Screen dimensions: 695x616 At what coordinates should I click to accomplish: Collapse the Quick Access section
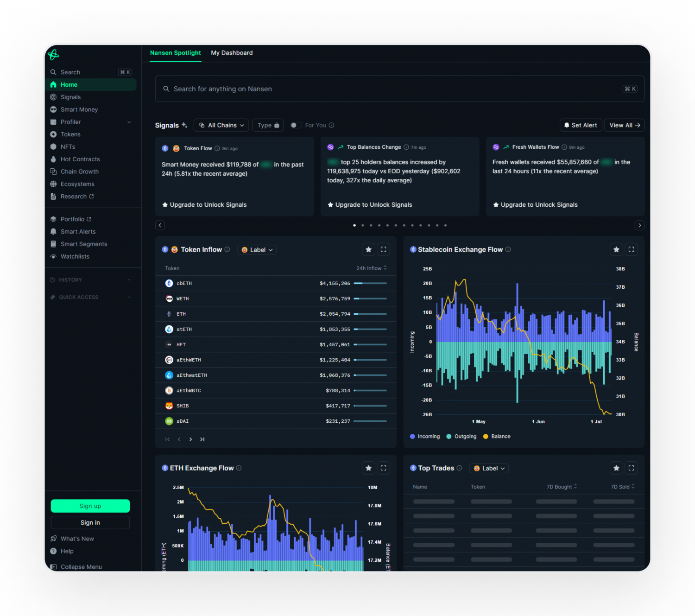click(x=129, y=297)
